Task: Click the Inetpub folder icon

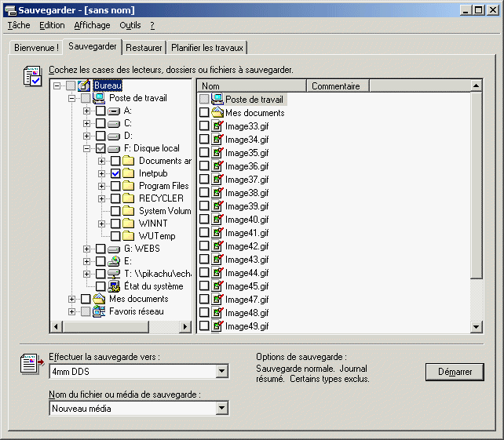Action: (x=129, y=173)
